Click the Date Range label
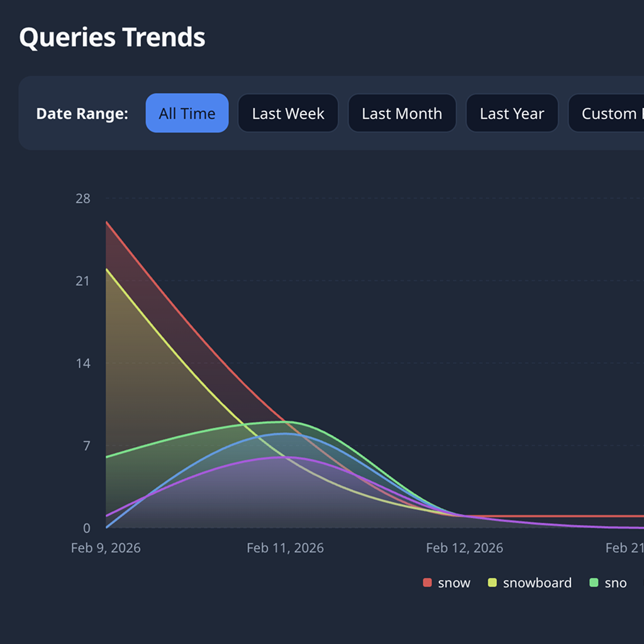The height and width of the screenshot is (644, 644). pyautogui.click(x=82, y=114)
